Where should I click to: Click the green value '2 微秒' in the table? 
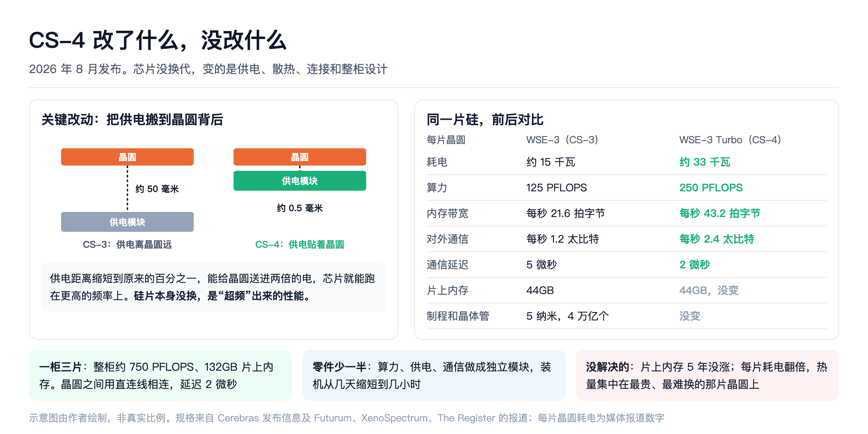point(694,265)
